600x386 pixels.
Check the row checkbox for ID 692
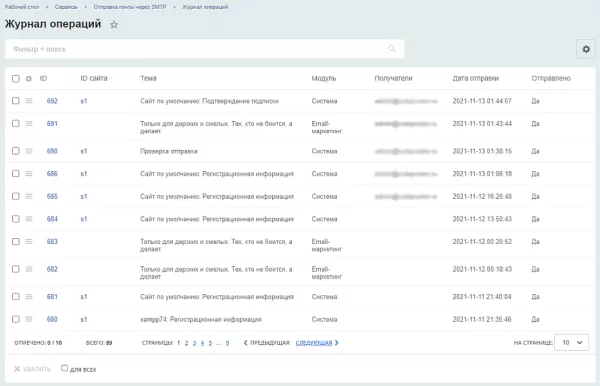[16, 101]
